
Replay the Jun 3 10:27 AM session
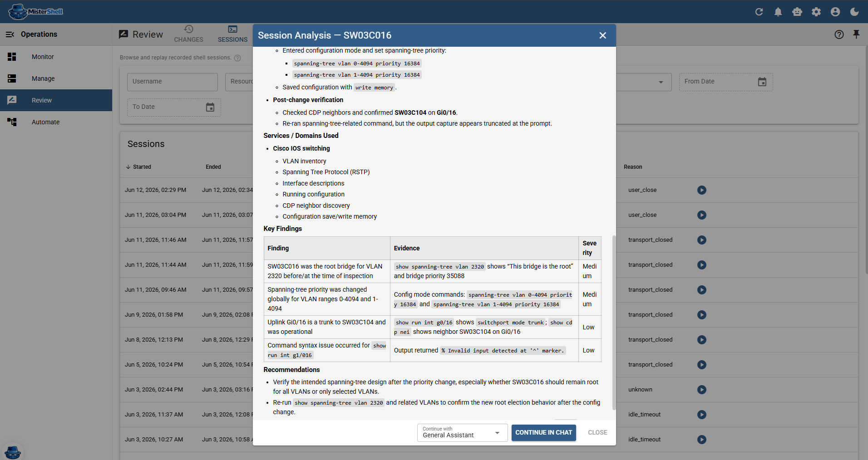pyautogui.click(x=702, y=440)
